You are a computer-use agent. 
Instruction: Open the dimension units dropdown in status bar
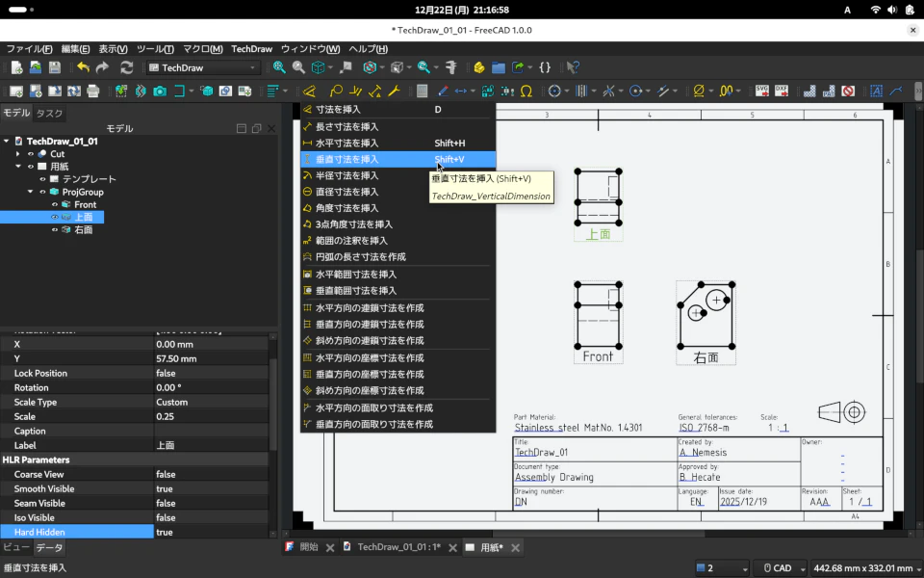point(866,568)
